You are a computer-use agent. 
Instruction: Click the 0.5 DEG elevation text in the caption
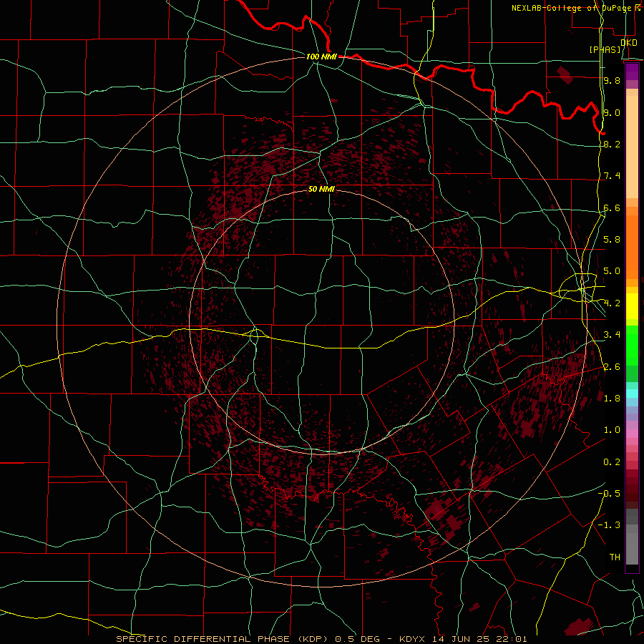click(x=358, y=639)
